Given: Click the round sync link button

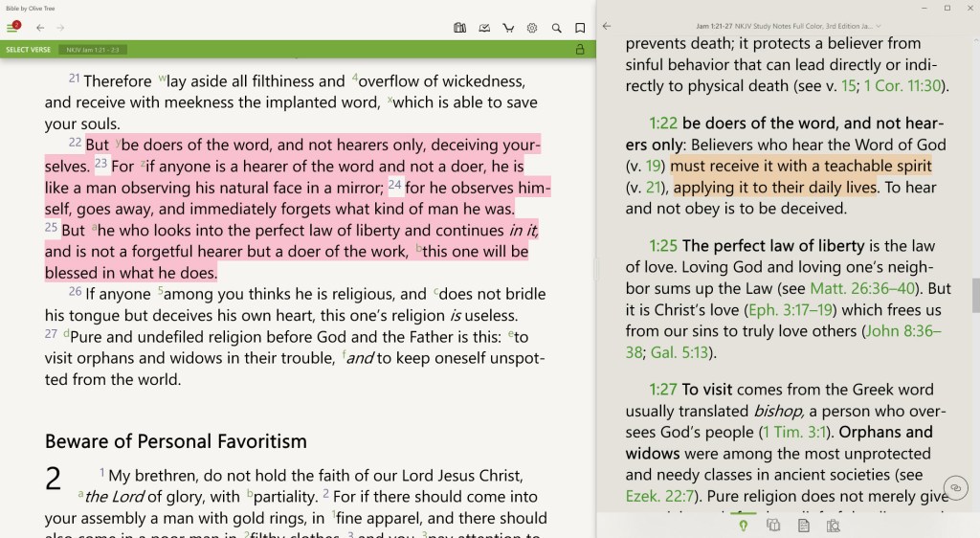Looking at the screenshot, I should pos(953,488).
